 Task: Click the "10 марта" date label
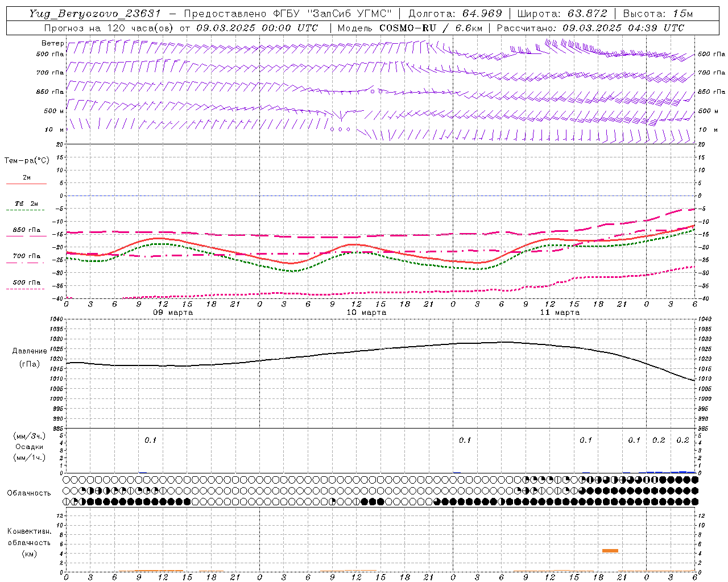pos(366,313)
